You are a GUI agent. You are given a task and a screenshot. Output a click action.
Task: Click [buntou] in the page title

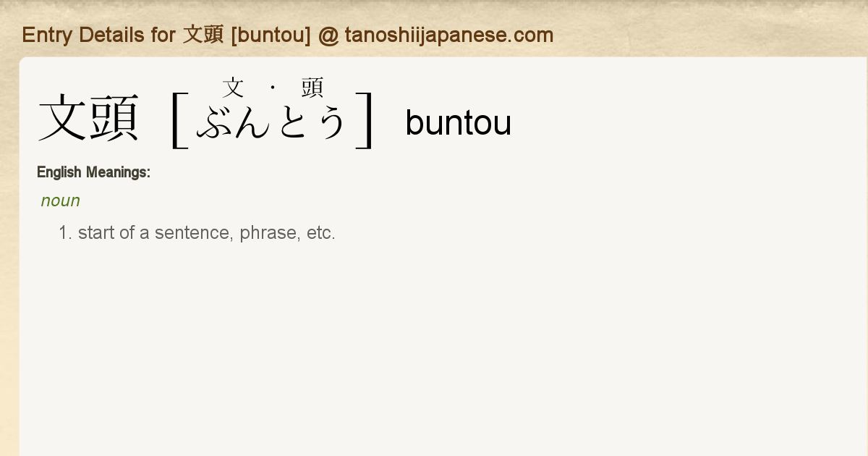click(x=271, y=35)
